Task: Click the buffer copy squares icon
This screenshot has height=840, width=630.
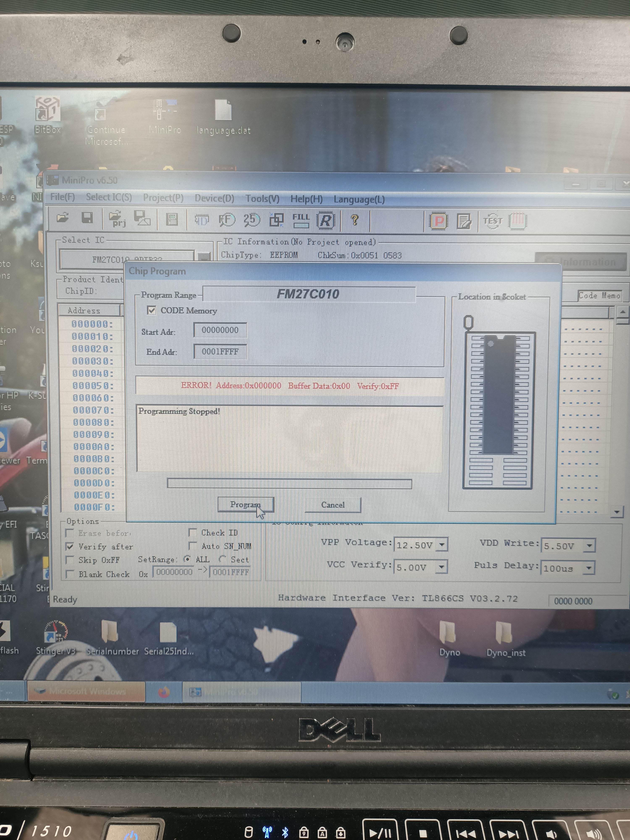Action: pyautogui.click(x=276, y=220)
